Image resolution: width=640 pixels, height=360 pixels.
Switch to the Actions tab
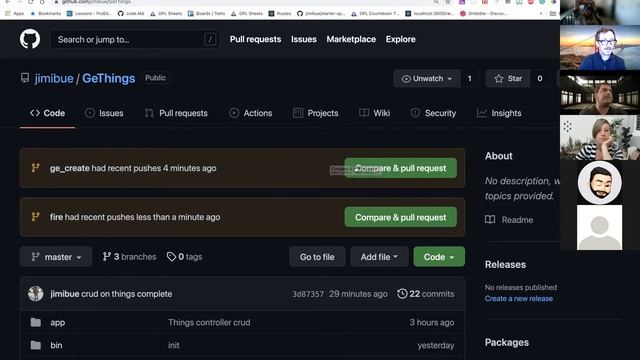(x=251, y=113)
